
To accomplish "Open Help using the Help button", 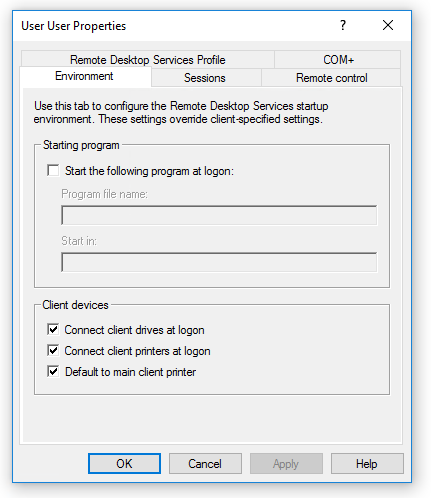I will [367, 463].
